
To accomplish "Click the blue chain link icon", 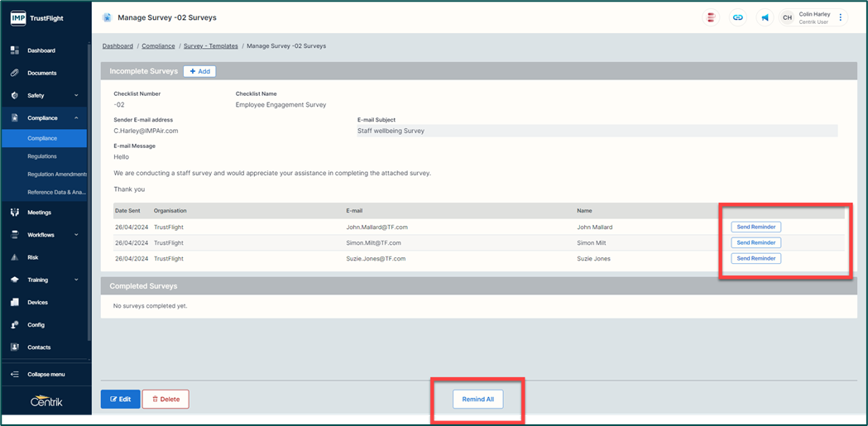I will click(737, 17).
